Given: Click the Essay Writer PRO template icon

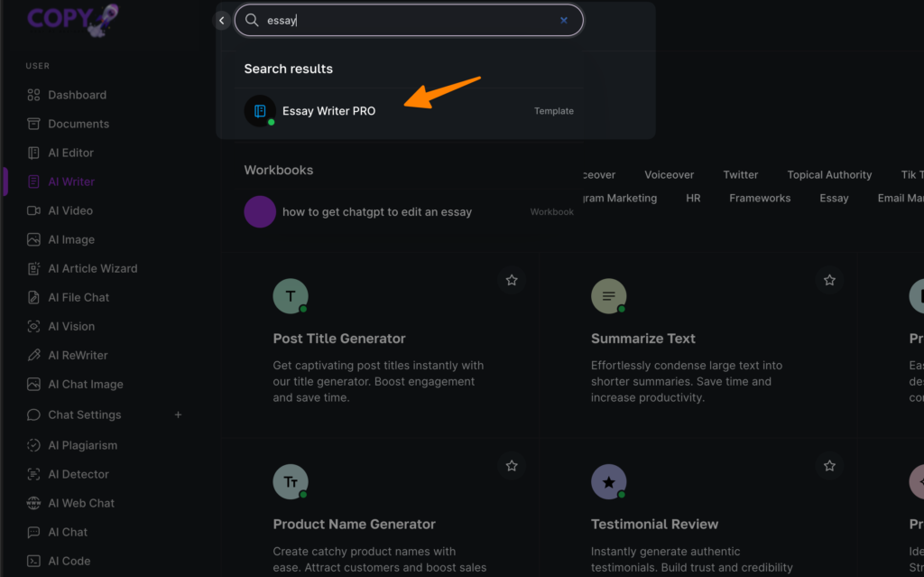Looking at the screenshot, I should (x=260, y=111).
